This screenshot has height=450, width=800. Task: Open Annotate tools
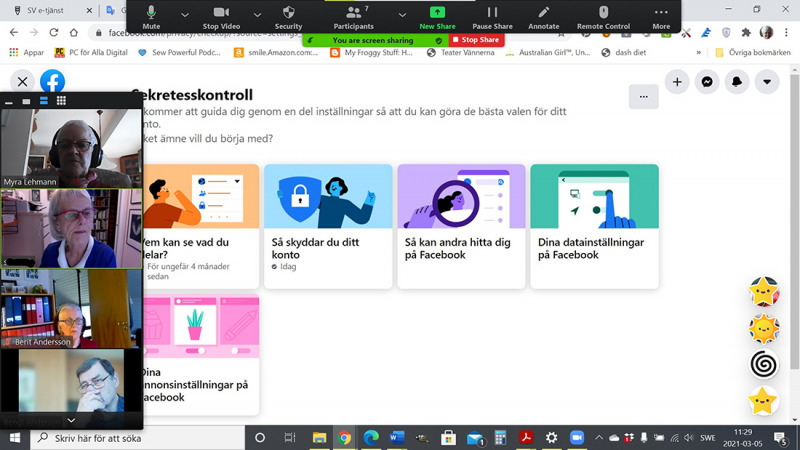pos(543,17)
